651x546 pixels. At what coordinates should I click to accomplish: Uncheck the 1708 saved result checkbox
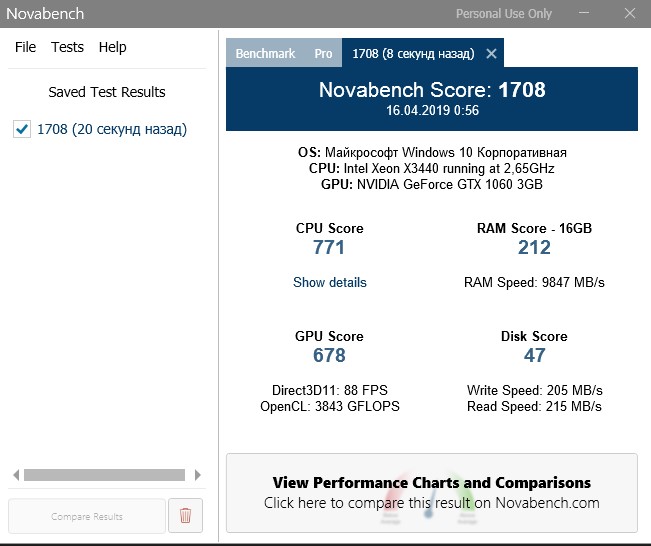pyautogui.click(x=22, y=129)
